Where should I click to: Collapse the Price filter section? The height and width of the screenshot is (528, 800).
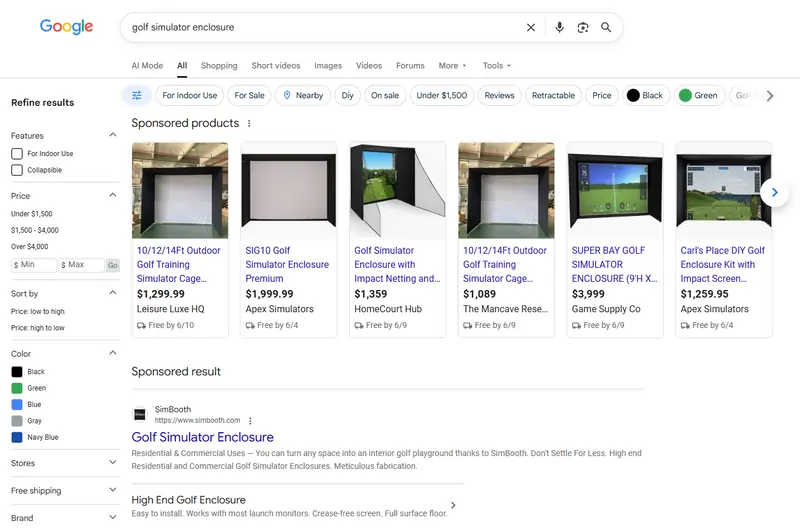tap(113, 195)
